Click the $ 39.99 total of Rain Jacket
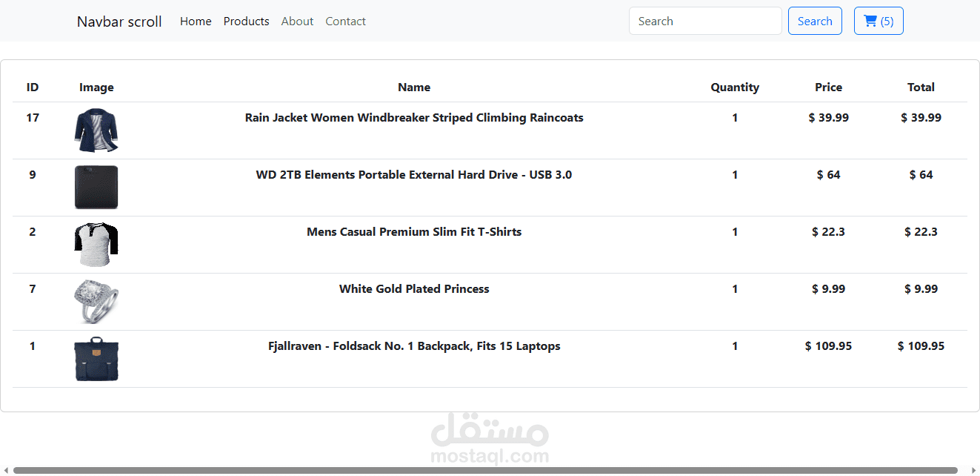The height and width of the screenshot is (476, 980). point(921,118)
